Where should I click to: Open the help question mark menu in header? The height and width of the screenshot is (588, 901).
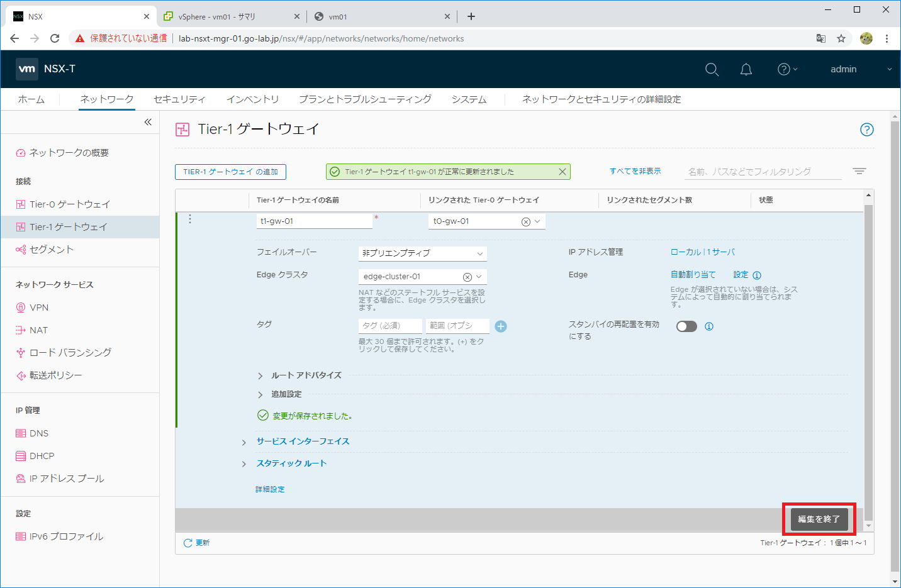pyautogui.click(x=787, y=69)
